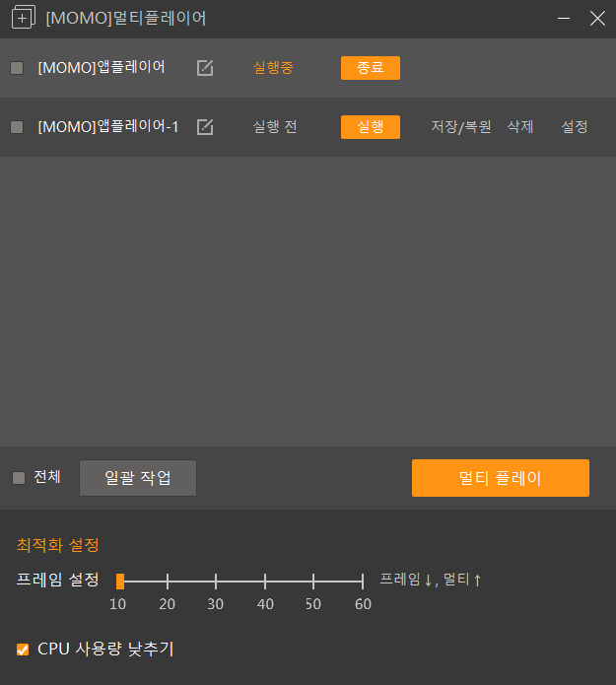Viewport: 616px width, 685px height.
Task: Disable the CPU 사용량 낮추기 option
Action: (x=23, y=650)
